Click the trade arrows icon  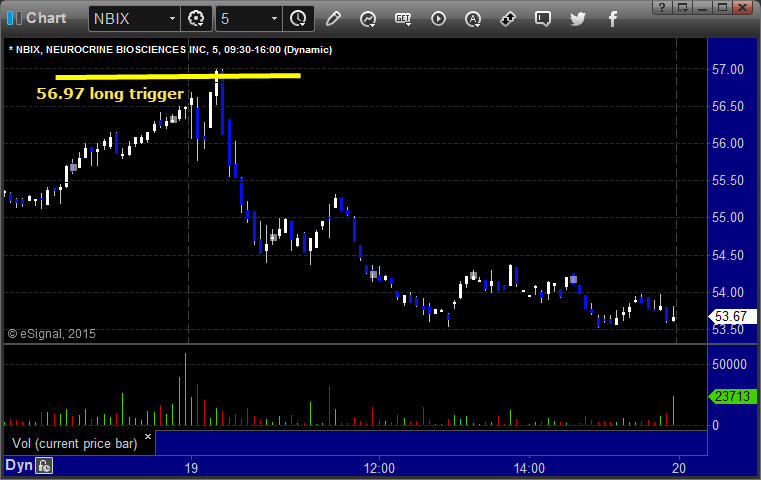508,19
